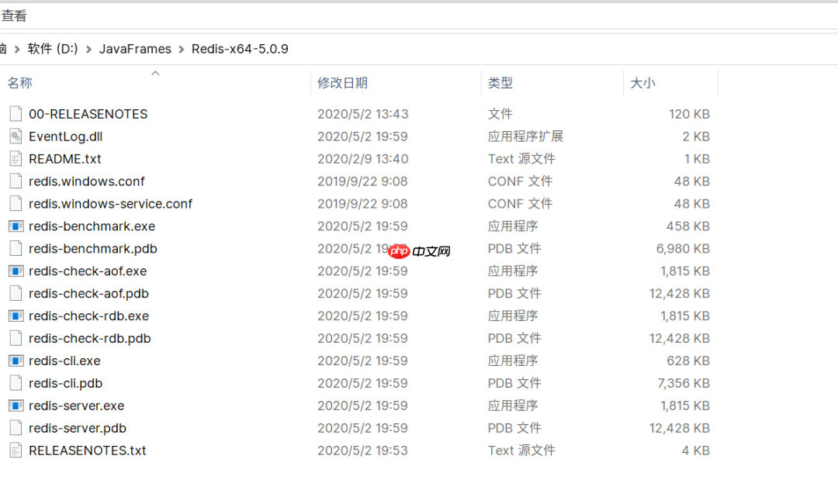This screenshot has width=838, height=504.
Task: Select the redis.windows.conf file entry
Action: pyautogui.click(x=86, y=181)
